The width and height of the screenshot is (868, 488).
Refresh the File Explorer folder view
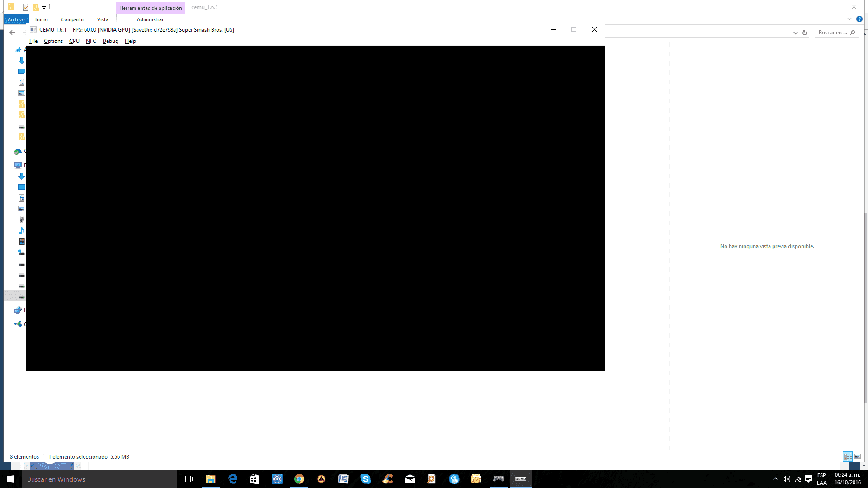pyautogui.click(x=805, y=33)
